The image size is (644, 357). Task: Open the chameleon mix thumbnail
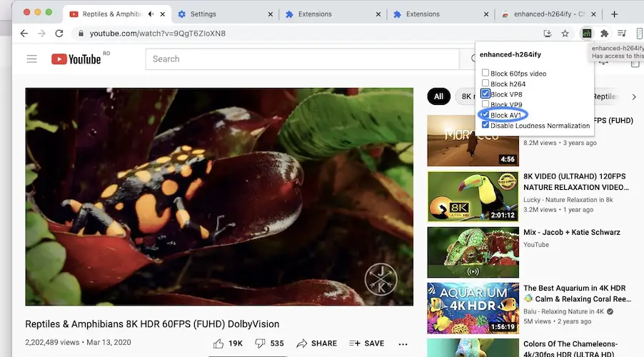coord(473,253)
